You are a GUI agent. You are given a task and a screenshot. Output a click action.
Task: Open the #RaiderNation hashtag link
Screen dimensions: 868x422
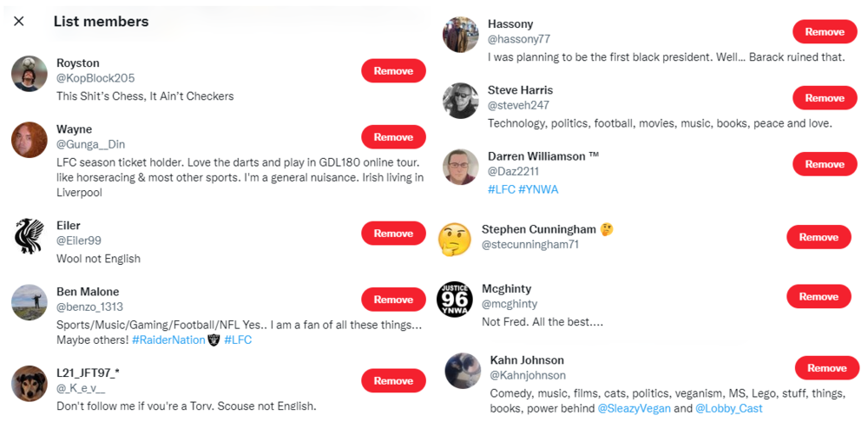pyautogui.click(x=168, y=340)
